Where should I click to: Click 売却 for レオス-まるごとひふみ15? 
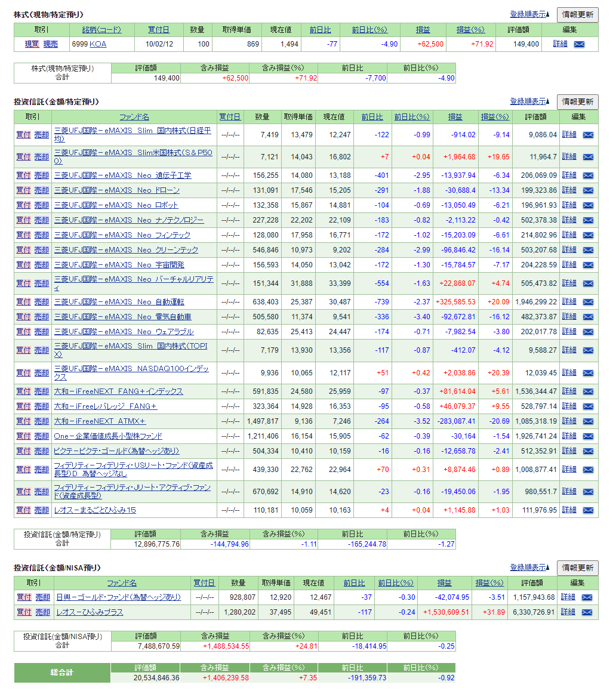pos(41,510)
